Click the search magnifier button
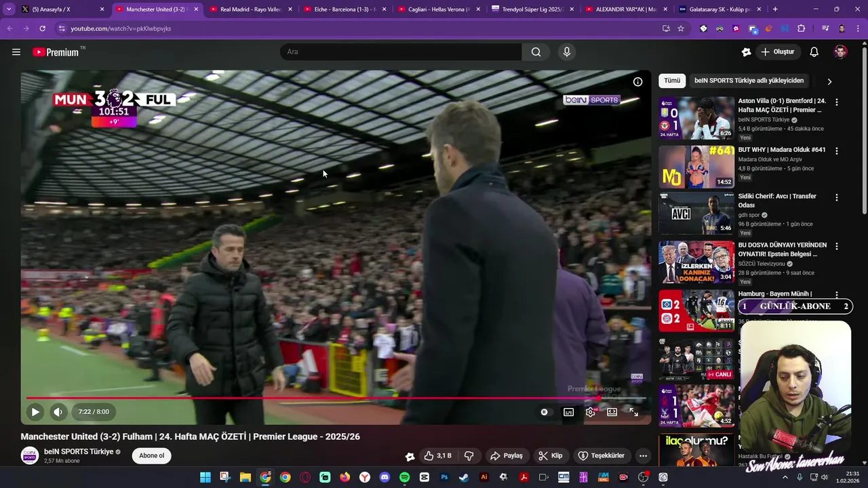The width and height of the screenshot is (868, 488). click(x=536, y=52)
